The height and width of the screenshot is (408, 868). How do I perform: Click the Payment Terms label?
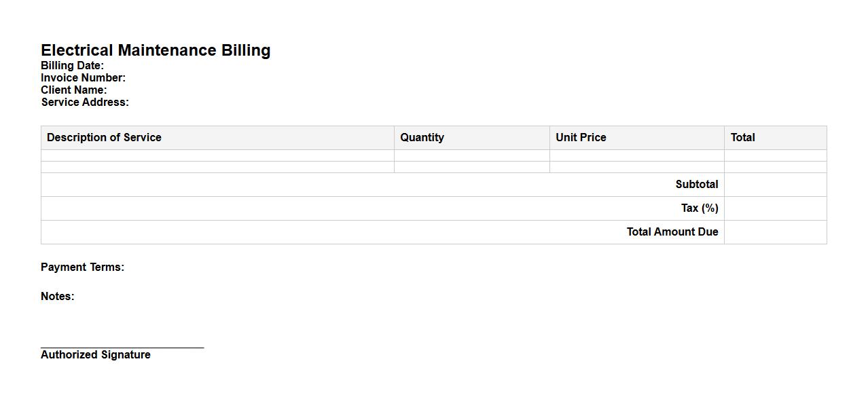(82, 267)
